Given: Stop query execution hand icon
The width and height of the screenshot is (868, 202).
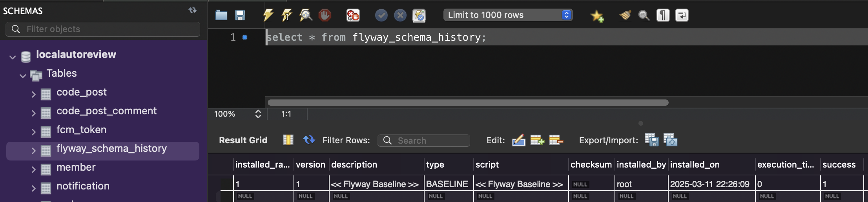Looking at the screenshot, I should [325, 15].
